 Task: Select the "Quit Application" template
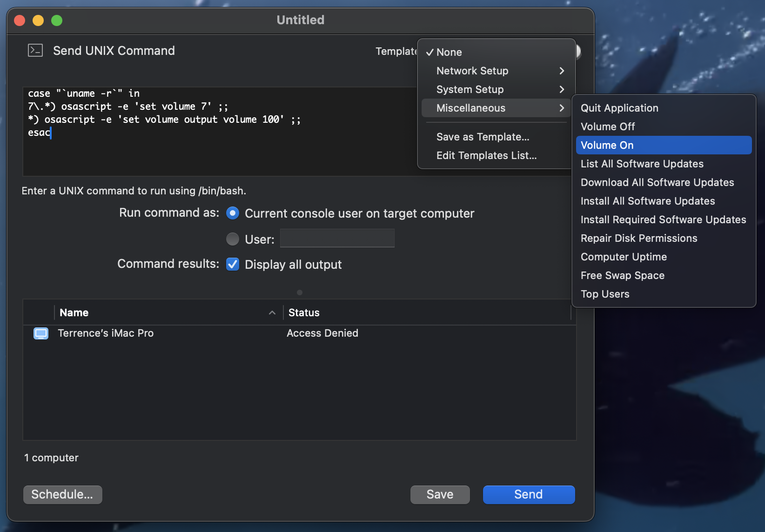tap(619, 108)
